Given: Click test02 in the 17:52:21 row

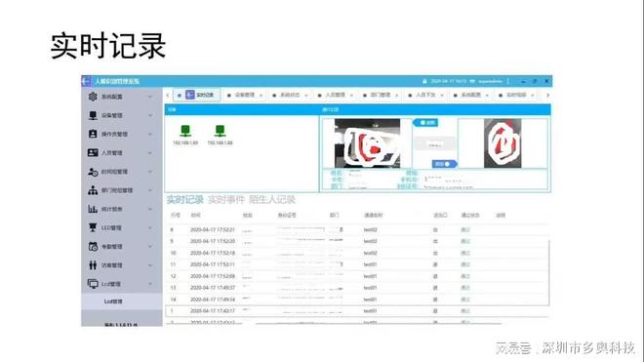Looking at the screenshot, I should coord(370,230).
